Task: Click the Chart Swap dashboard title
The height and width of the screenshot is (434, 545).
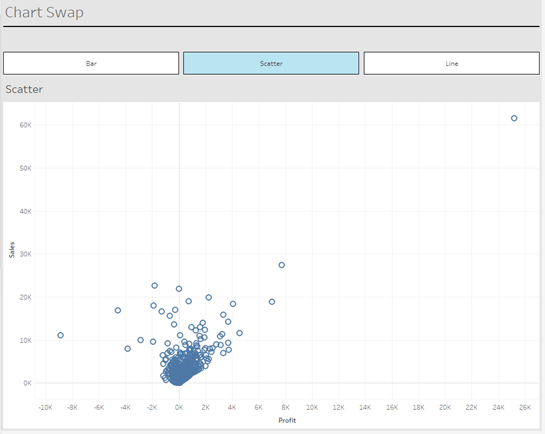Action: coord(44,13)
